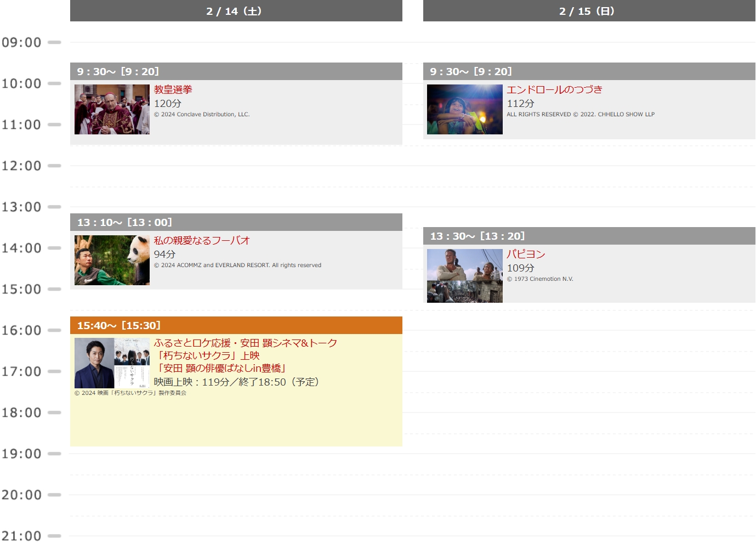756x543 pixels.
Task: Select the 2/15 (日) date header
Action: (589, 11)
